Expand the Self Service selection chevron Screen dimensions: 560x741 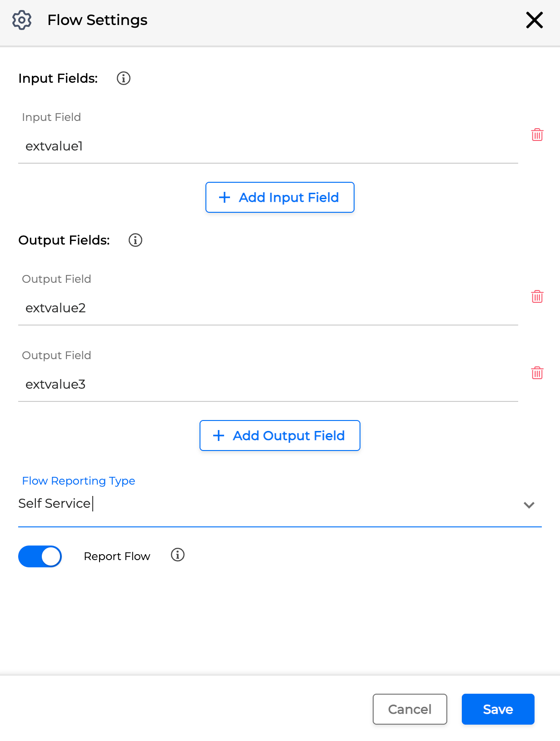[x=529, y=505]
